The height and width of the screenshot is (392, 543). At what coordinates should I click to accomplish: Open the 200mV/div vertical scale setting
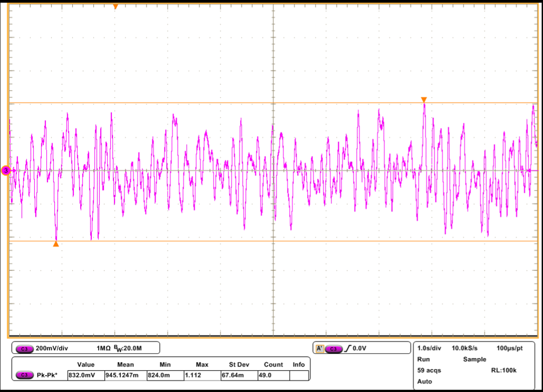(x=51, y=348)
